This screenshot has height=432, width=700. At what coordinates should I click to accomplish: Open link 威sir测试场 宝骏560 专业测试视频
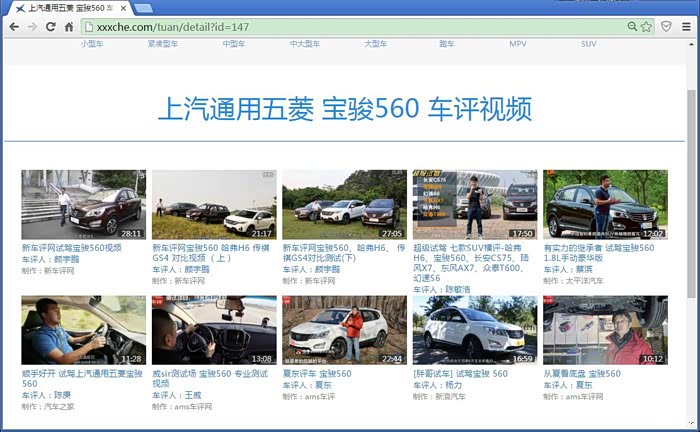210,378
